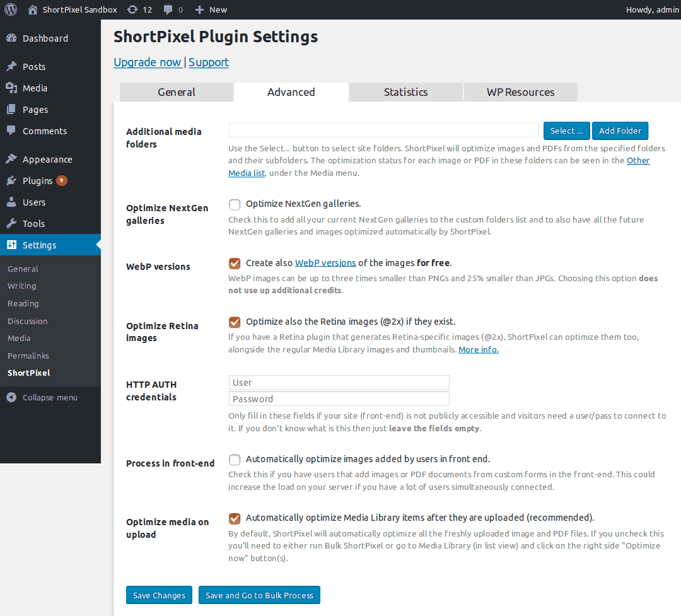The width and height of the screenshot is (681, 616).
Task: Open the Support link
Action: (x=209, y=62)
